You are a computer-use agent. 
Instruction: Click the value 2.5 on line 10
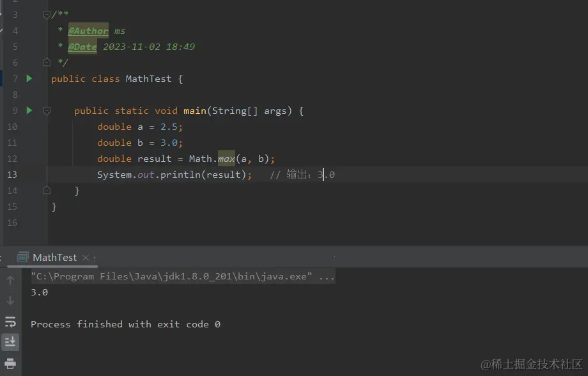coord(169,127)
